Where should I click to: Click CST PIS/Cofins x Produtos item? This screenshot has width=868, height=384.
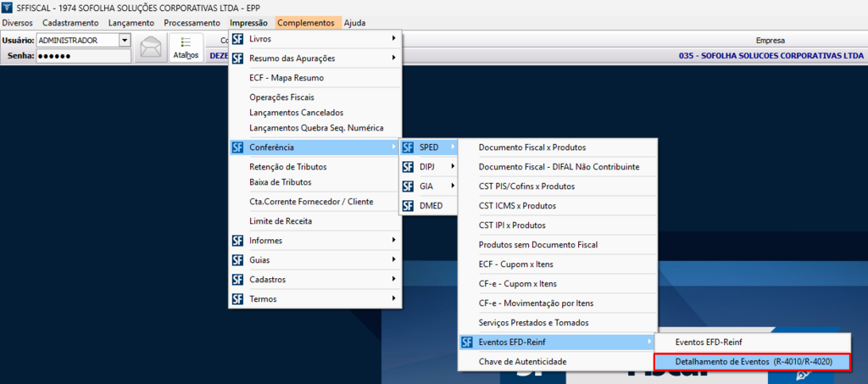[526, 186]
